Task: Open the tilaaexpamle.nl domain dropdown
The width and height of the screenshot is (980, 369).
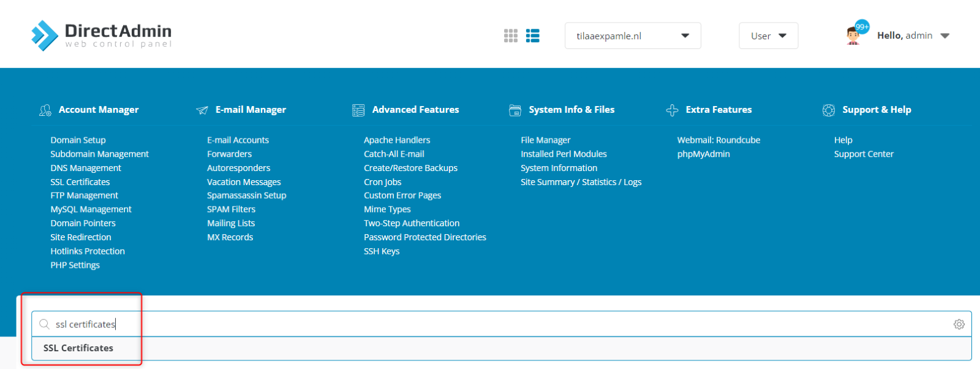Action: pyautogui.click(x=633, y=36)
